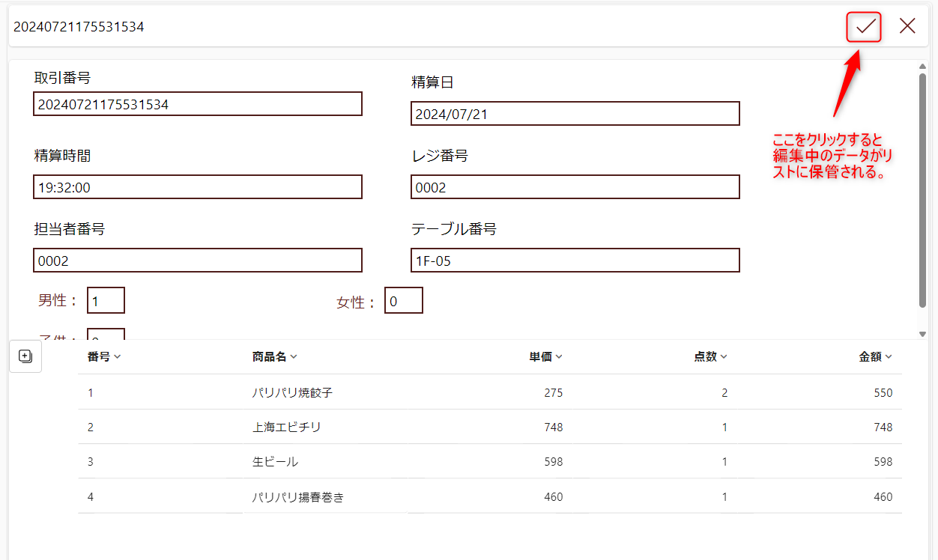938x560 pixels.
Task: Click the scrollbar down arrow
Action: tap(922, 334)
